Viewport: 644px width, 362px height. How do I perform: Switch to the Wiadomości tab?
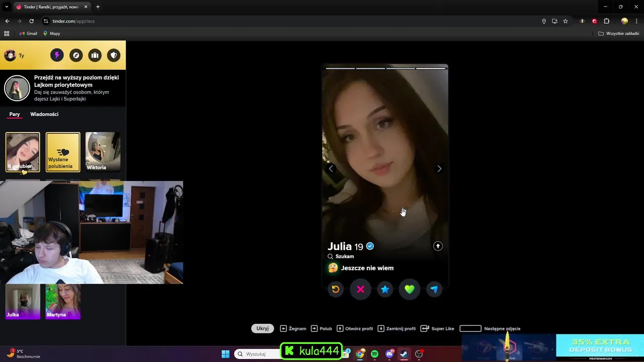44,114
